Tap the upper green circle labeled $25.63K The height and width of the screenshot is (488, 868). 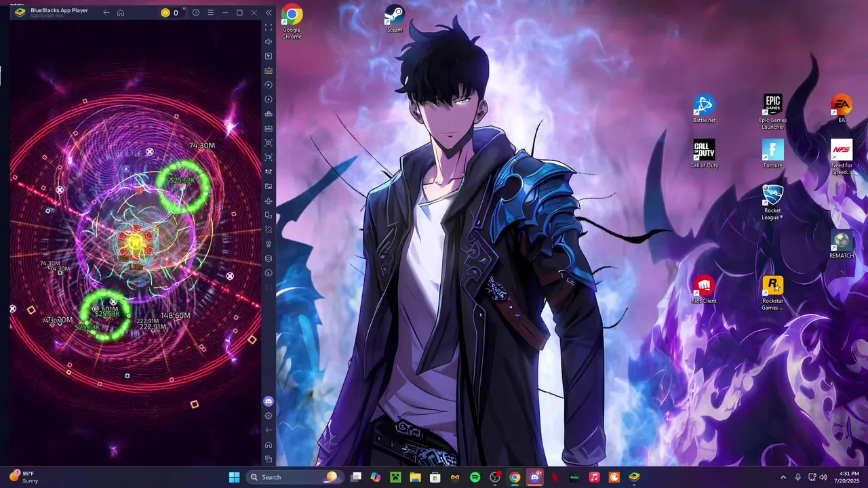pos(184,186)
